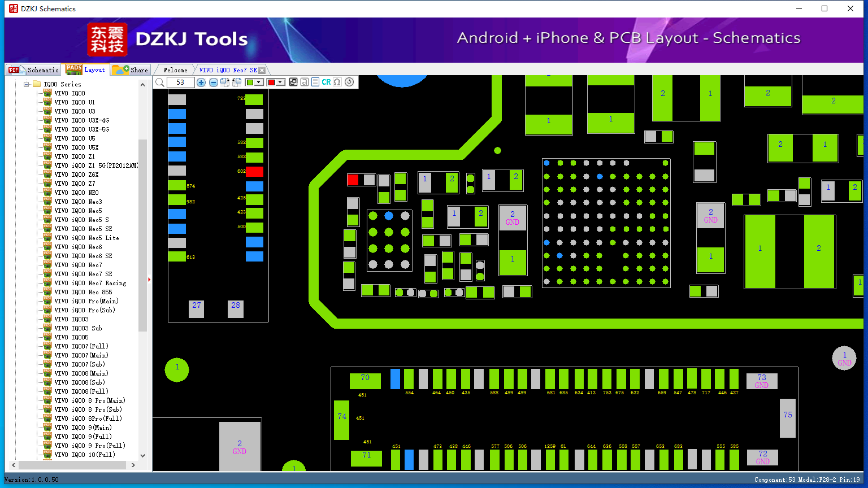Zoom in with the blue plus button
The height and width of the screenshot is (488, 868).
click(x=201, y=82)
